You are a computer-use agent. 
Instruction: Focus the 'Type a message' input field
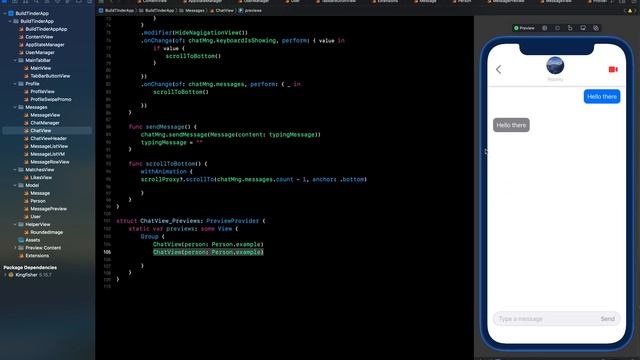[545, 319]
